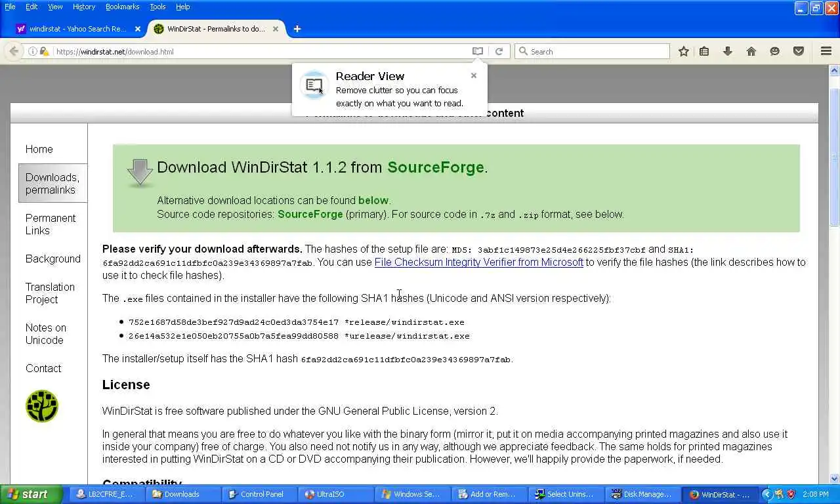
Task: Bookmark this page with the star icon
Action: (x=683, y=51)
